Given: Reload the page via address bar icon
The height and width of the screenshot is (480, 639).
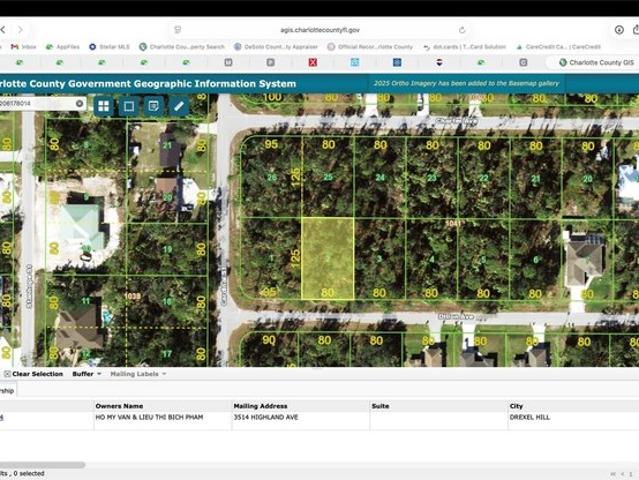Looking at the screenshot, I should click(462, 30).
